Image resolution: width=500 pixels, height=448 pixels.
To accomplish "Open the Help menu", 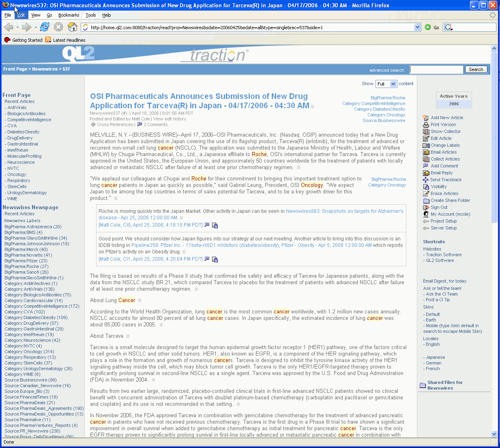I will point(107,15).
